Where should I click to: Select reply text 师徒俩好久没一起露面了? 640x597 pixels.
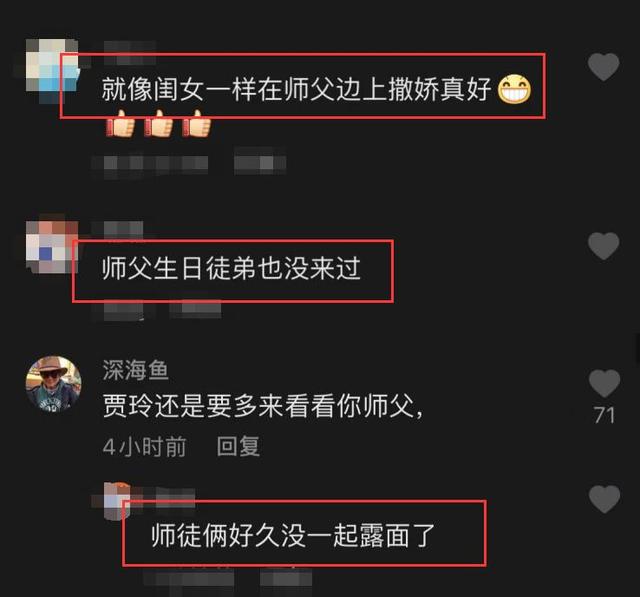point(292,535)
